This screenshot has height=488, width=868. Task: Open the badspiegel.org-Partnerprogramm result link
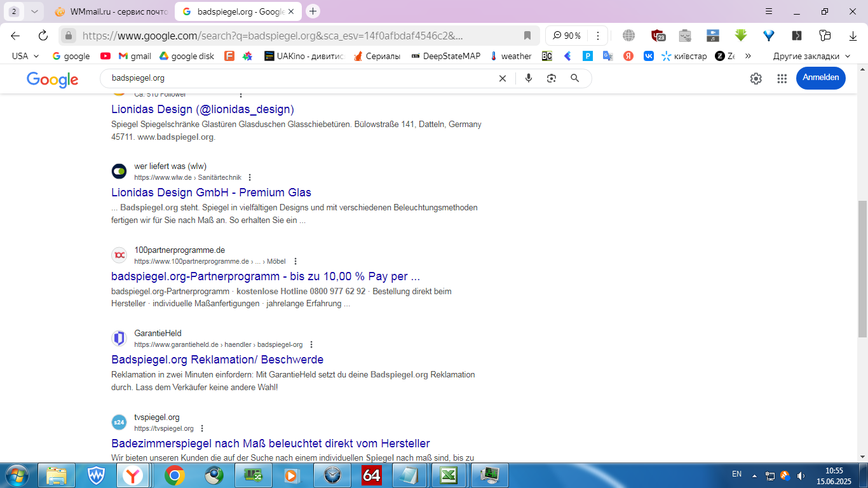pos(266,276)
